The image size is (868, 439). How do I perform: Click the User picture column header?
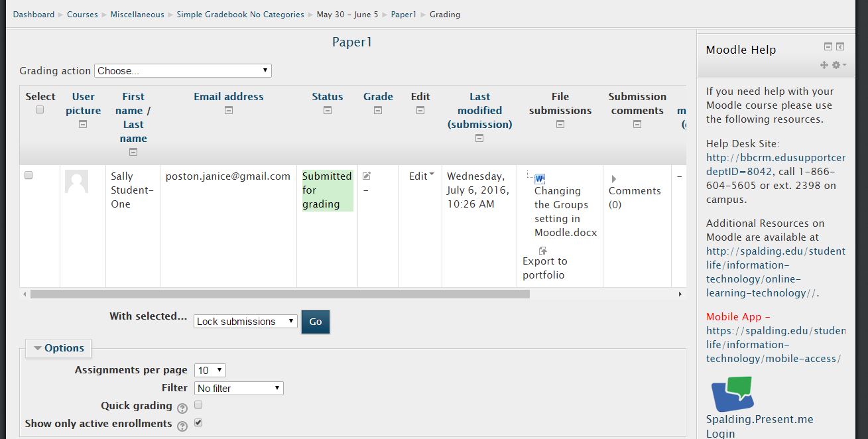pos(84,103)
